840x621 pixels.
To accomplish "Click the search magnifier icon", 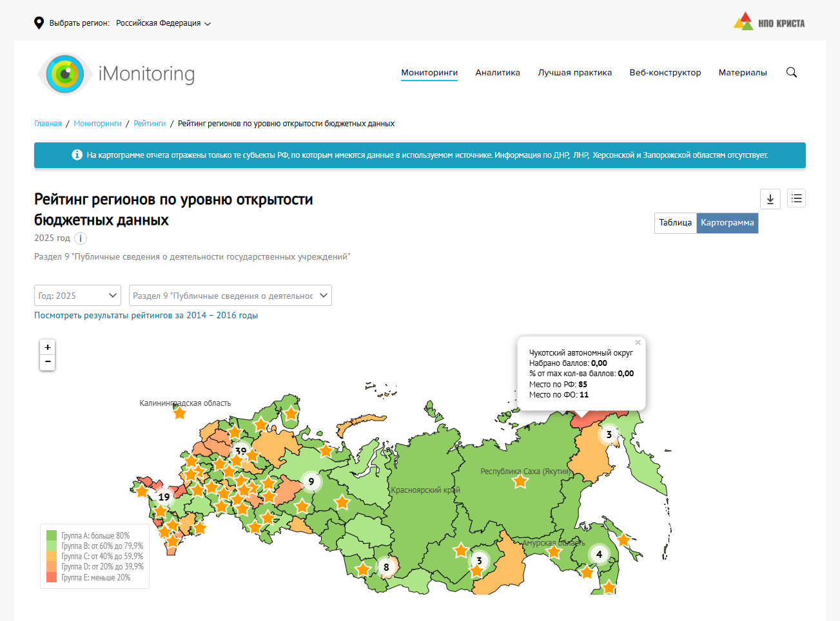I will [x=791, y=73].
